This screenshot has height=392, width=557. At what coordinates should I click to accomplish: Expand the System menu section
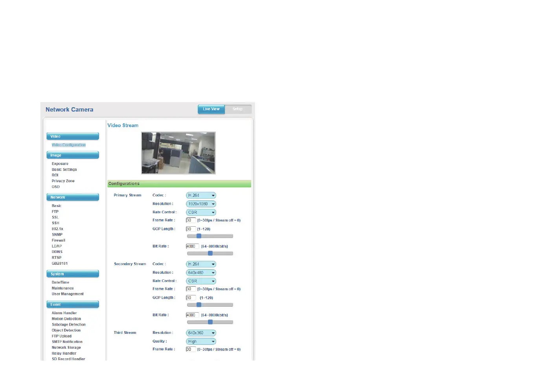pos(73,274)
